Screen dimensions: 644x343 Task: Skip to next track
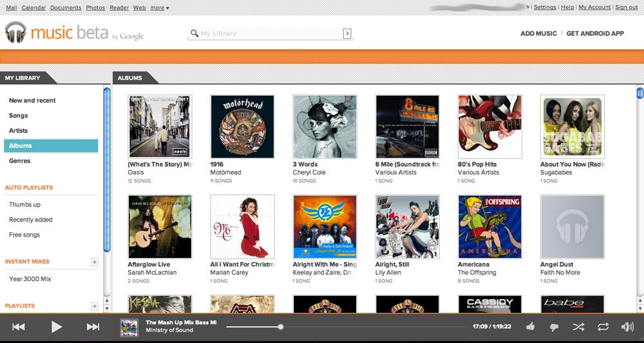(93, 326)
